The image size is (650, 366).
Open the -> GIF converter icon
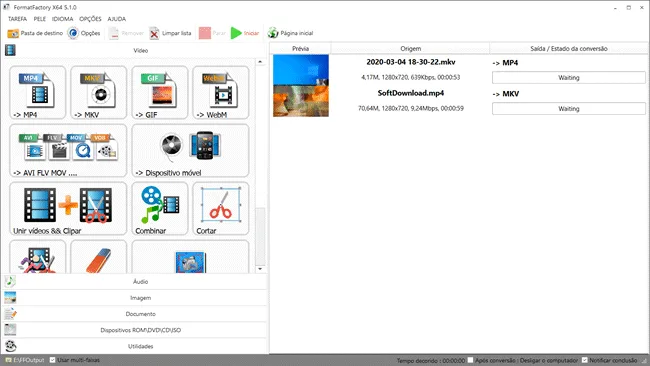pos(160,92)
